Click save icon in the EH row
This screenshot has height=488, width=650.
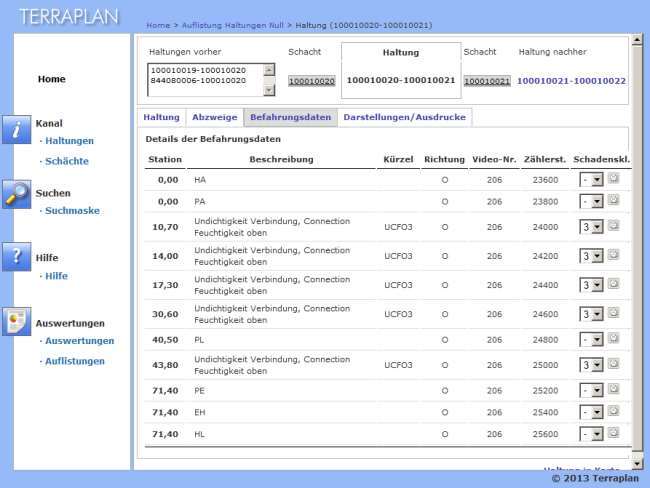click(x=614, y=411)
